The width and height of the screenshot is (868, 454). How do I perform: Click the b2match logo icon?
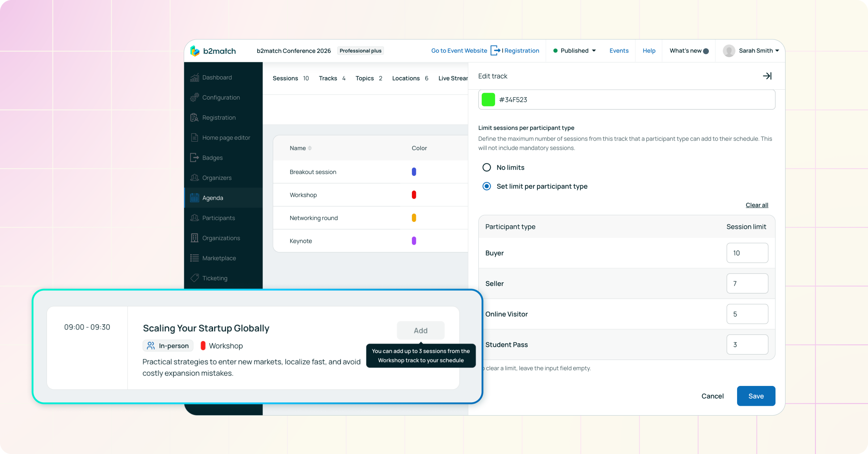click(x=195, y=51)
